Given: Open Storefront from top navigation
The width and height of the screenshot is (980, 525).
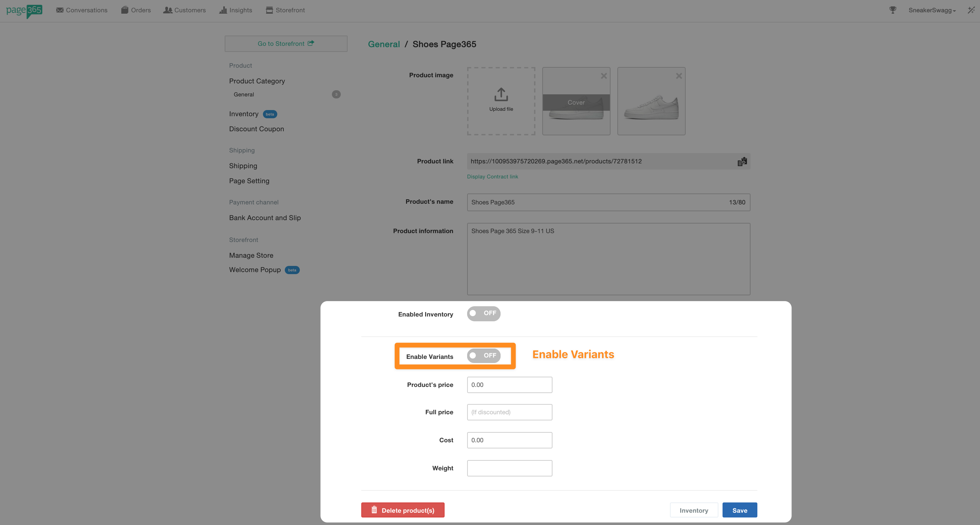Looking at the screenshot, I should pyautogui.click(x=285, y=10).
